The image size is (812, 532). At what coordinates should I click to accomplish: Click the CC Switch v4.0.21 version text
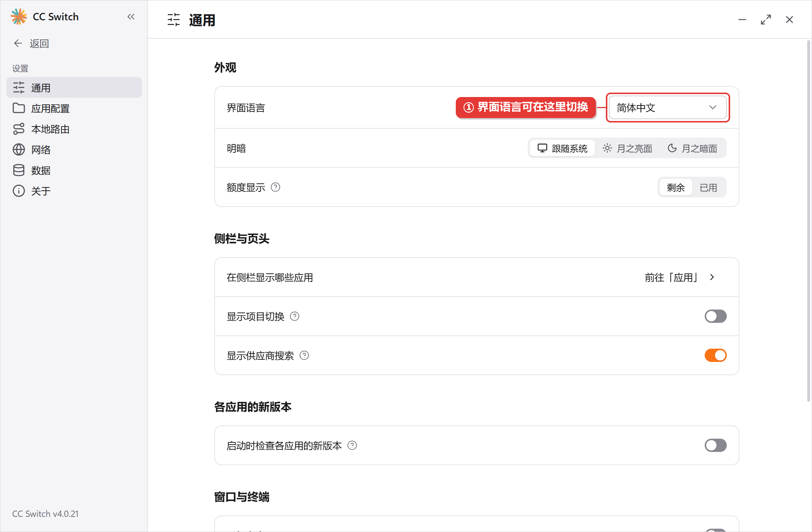(x=45, y=514)
